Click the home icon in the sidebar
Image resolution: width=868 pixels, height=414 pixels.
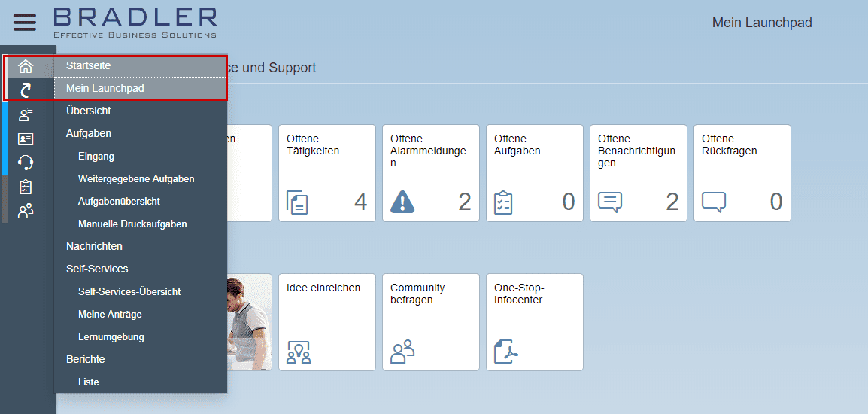point(26,66)
